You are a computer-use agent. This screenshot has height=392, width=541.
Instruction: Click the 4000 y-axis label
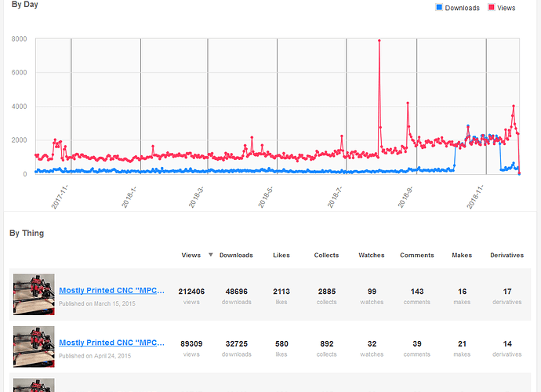tap(19, 107)
